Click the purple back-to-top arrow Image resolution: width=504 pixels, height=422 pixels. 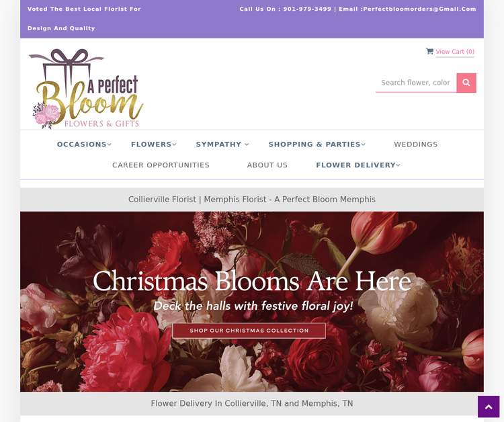(x=489, y=407)
